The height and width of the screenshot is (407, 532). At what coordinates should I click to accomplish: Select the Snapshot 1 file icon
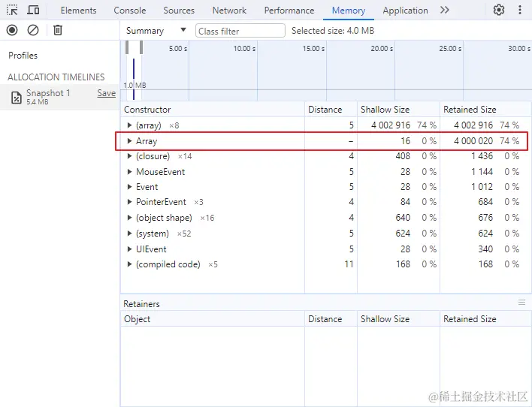tap(17, 98)
